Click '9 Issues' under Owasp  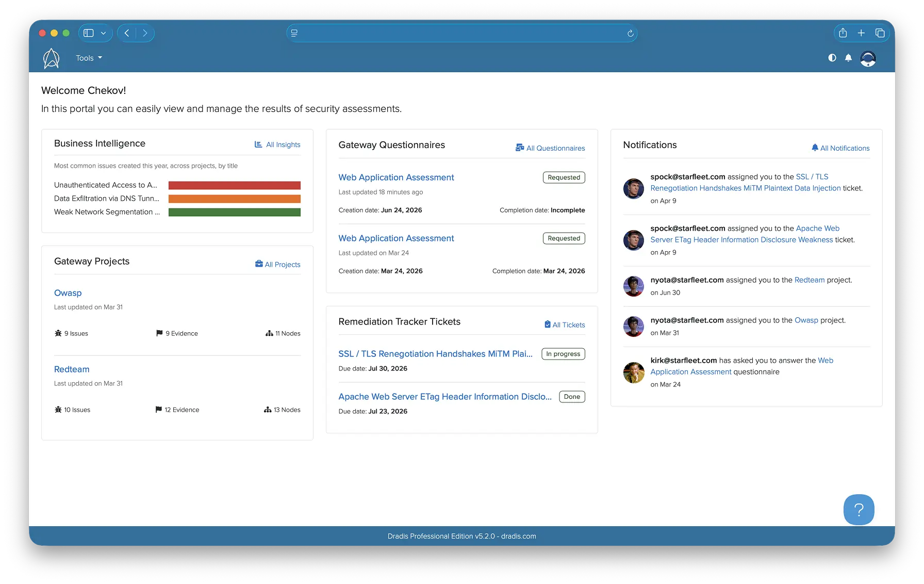click(76, 333)
